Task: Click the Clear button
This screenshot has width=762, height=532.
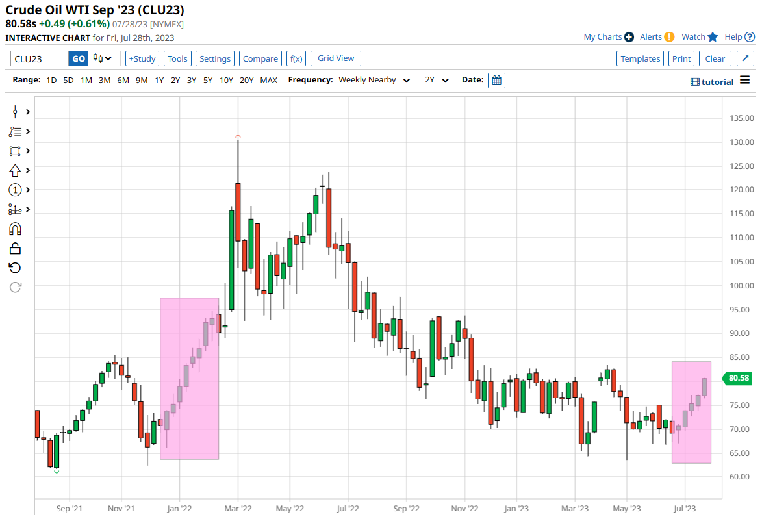Action: coord(715,58)
